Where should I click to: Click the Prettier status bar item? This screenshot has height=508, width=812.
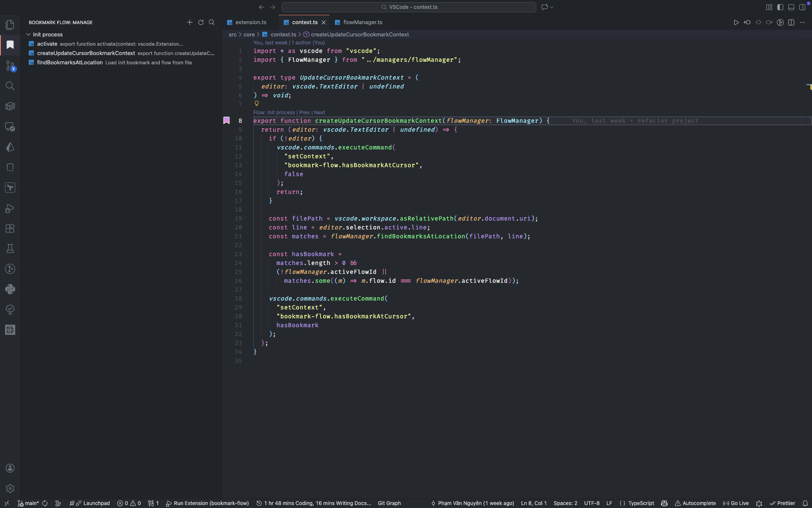[x=785, y=503]
